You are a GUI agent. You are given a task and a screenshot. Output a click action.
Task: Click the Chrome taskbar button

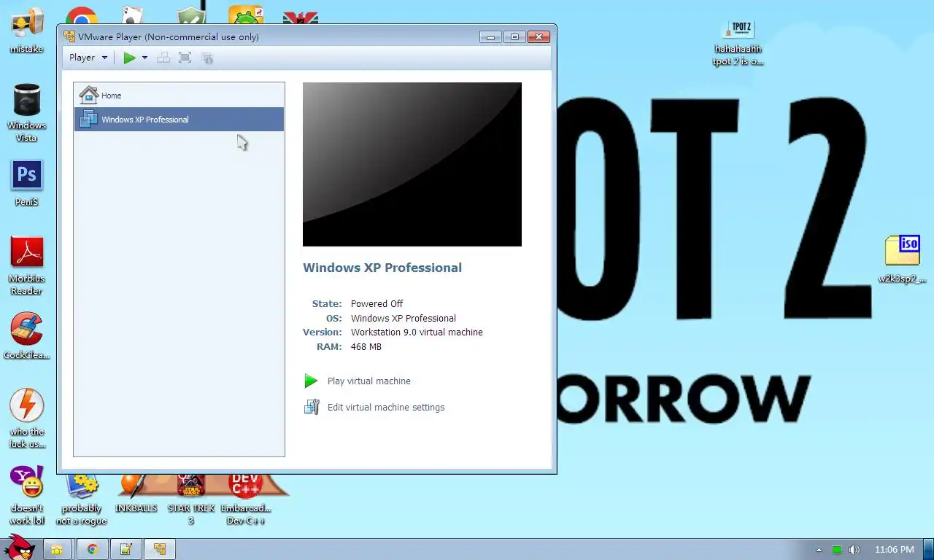(93, 549)
